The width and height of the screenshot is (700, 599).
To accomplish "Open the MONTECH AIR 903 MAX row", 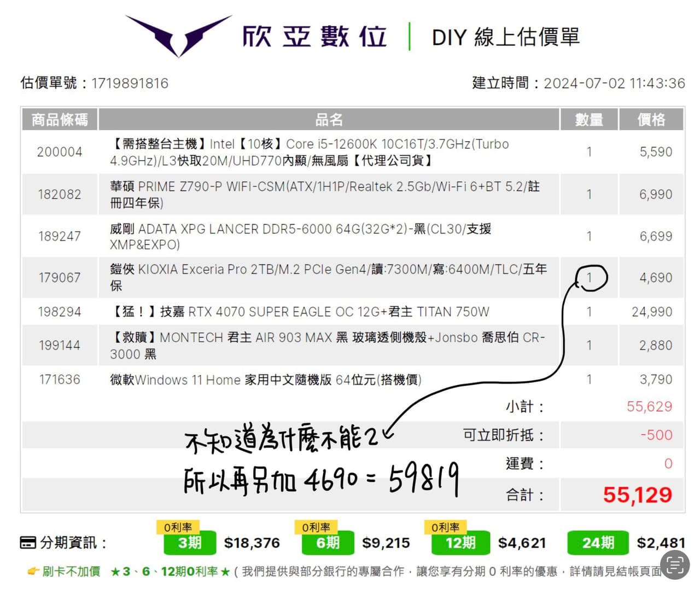I will pyautogui.click(x=327, y=345).
